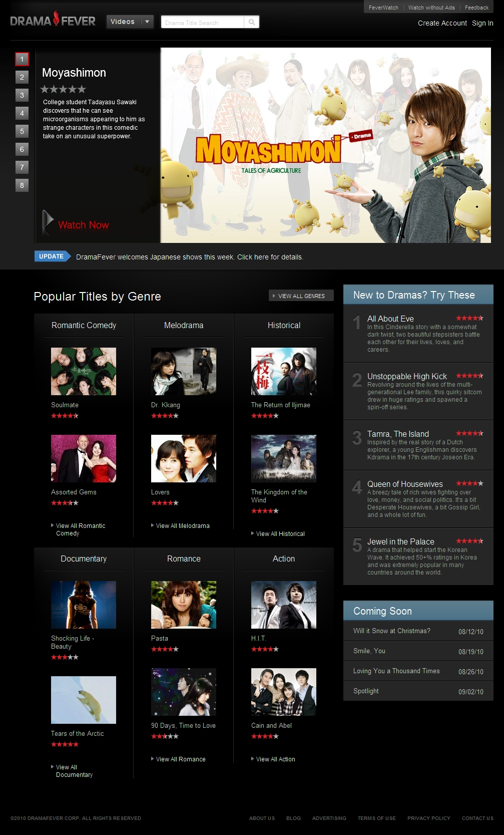Image resolution: width=504 pixels, height=835 pixels.
Task: Select slide 4 in the carousel
Action: [22, 113]
